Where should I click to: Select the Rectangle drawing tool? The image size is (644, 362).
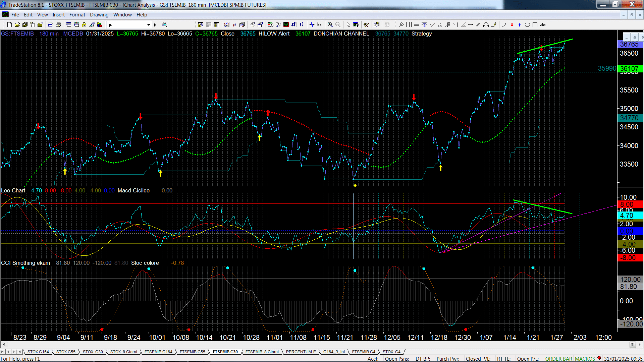click(x=535, y=24)
